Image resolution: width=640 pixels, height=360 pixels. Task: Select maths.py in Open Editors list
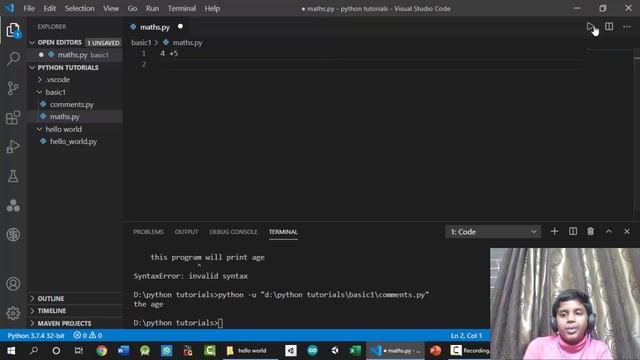click(75, 55)
